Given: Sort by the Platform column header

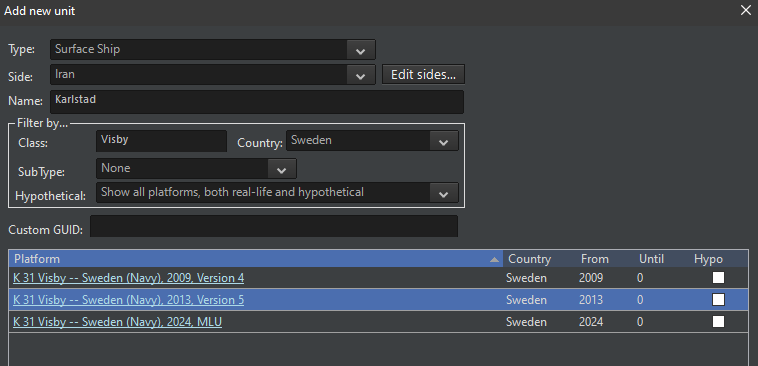Looking at the screenshot, I should [256, 259].
